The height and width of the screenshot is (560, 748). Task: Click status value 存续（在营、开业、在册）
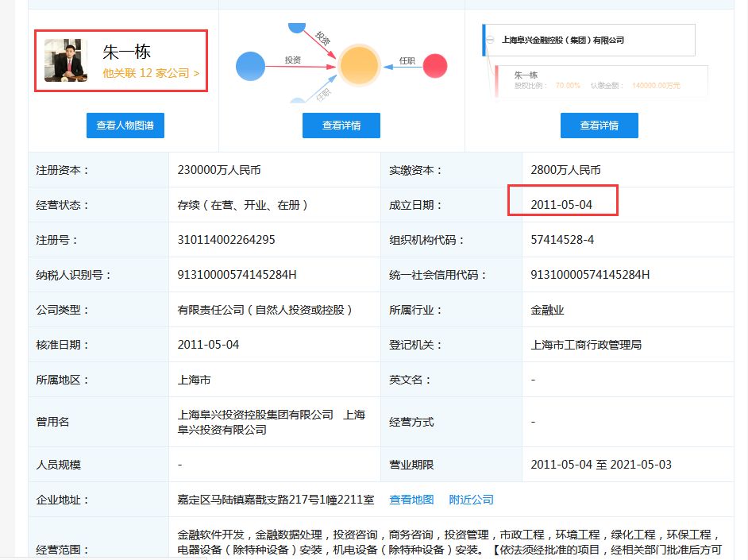pyautogui.click(x=243, y=205)
